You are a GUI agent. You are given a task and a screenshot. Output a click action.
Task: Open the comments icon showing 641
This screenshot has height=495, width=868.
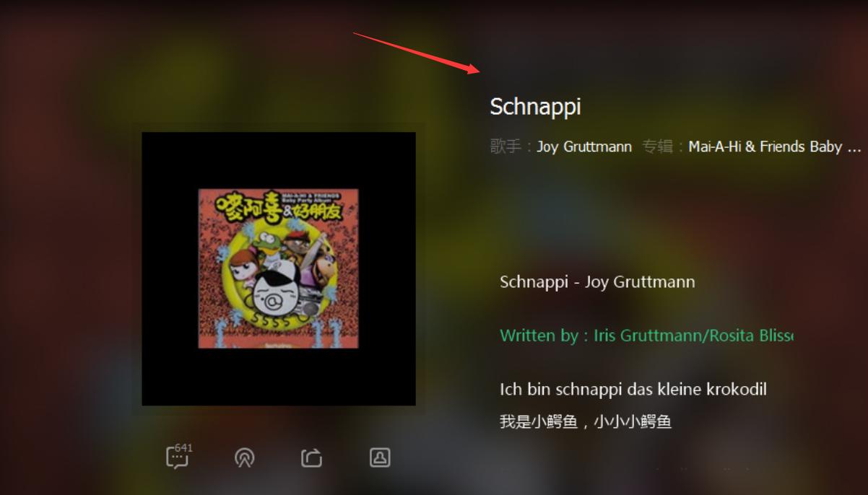coord(178,457)
